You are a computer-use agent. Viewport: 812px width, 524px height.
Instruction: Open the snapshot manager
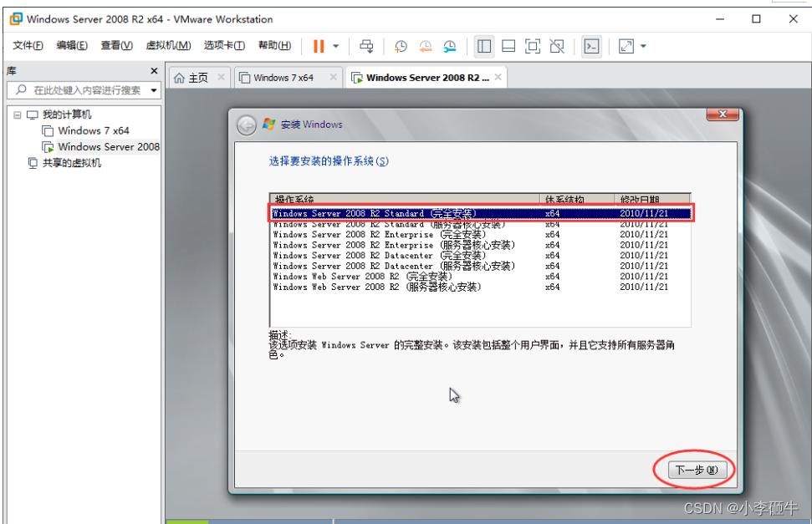tap(450, 46)
